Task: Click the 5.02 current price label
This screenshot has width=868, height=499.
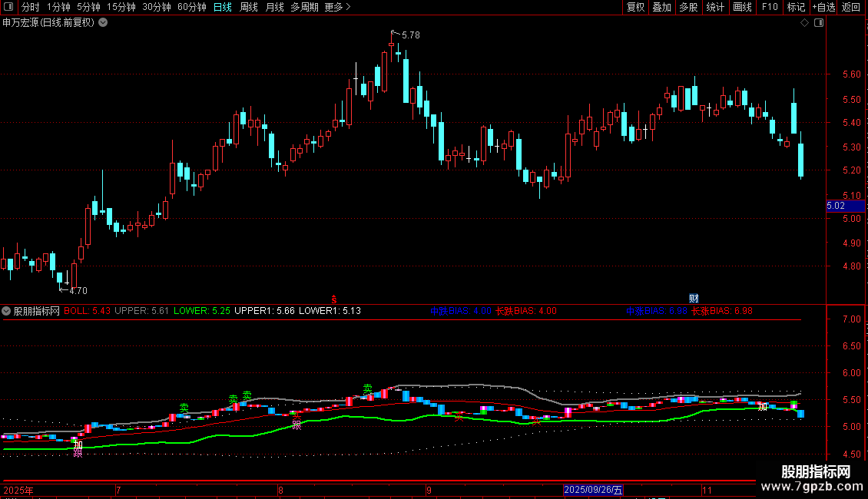Action: click(845, 206)
